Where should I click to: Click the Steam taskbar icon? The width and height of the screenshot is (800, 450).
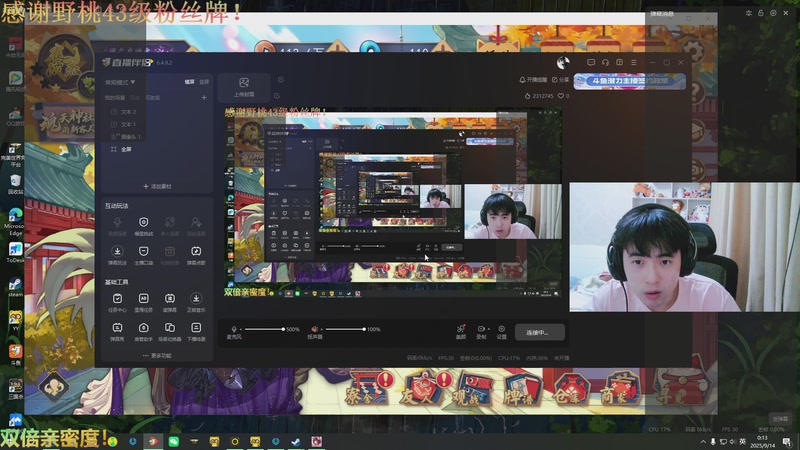point(296,441)
